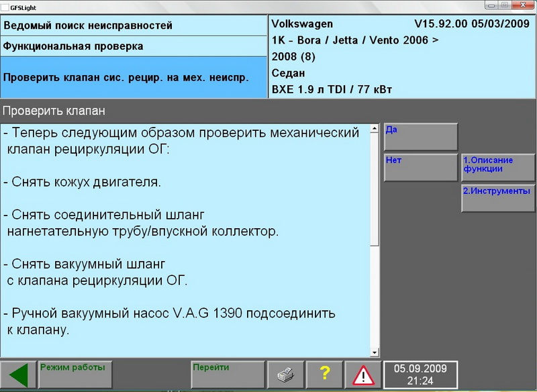Click the date and time display 05.09.2009
The width and height of the screenshot is (537, 392).
pos(421,375)
